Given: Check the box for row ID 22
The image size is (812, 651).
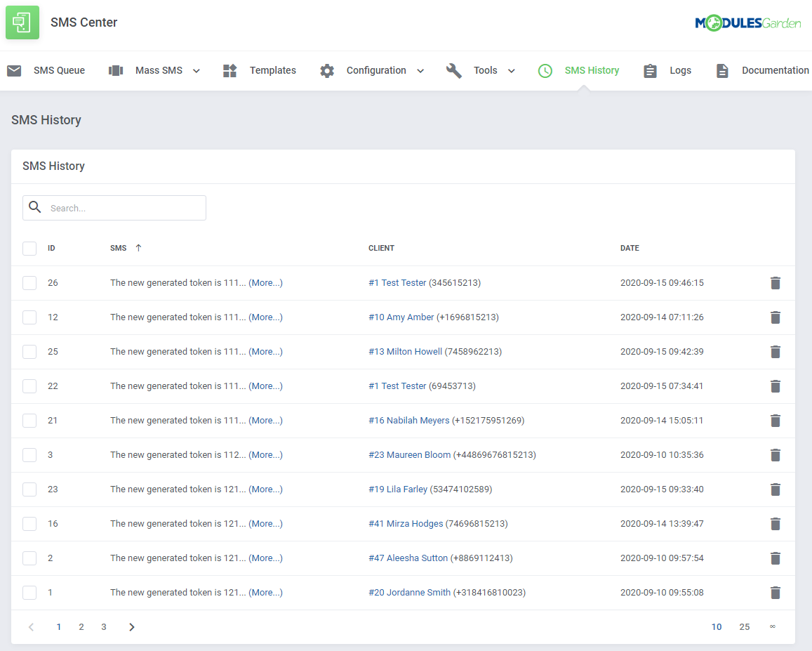Looking at the screenshot, I should coord(29,386).
